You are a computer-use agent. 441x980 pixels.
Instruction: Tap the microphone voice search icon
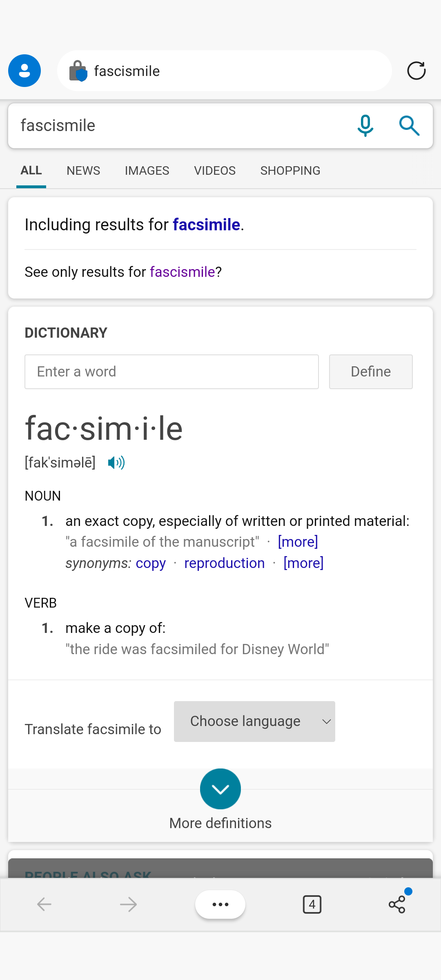coord(365,125)
